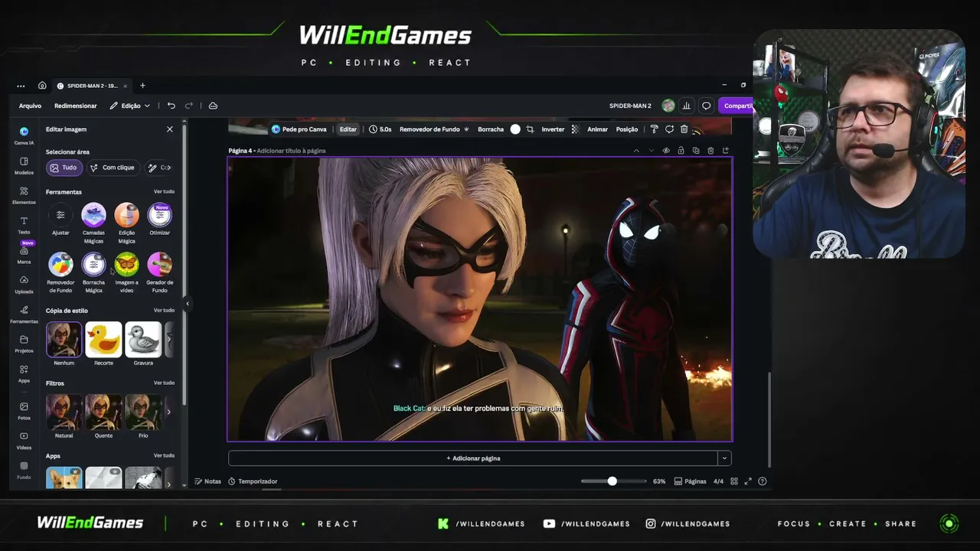Screen dimensions: 980x551
Task: Open the Projetos sidebar panel
Action: (x=24, y=344)
